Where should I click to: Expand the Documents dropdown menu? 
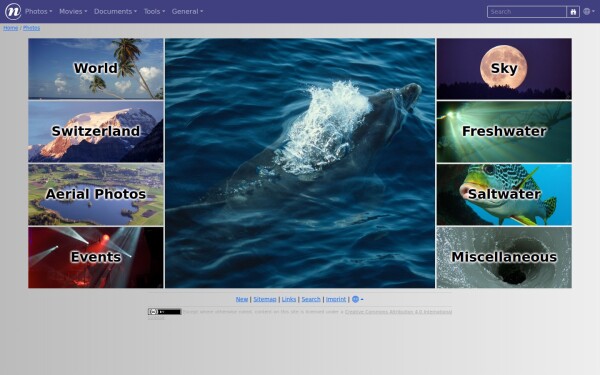(x=116, y=11)
